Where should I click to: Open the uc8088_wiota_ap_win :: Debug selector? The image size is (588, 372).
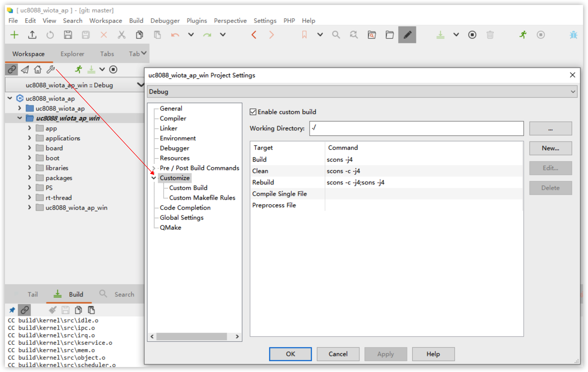pos(74,85)
